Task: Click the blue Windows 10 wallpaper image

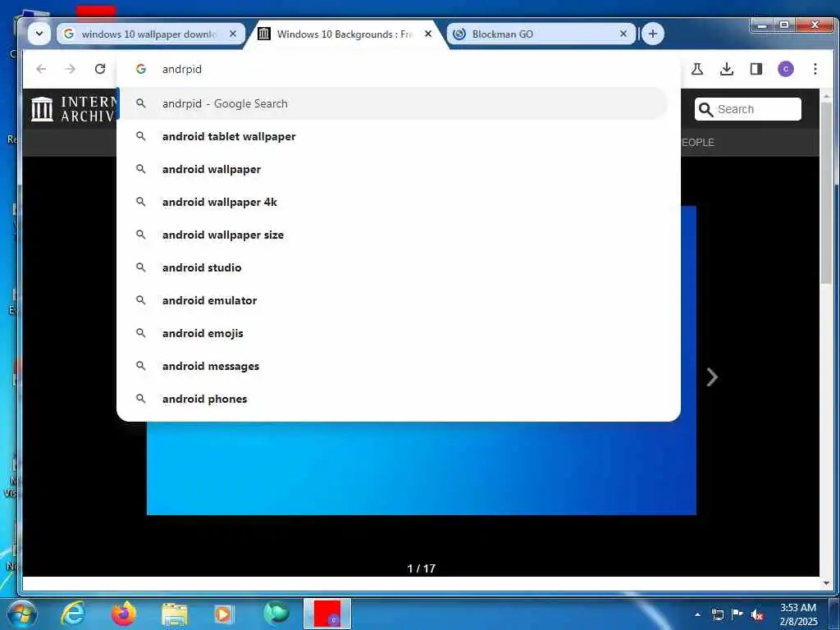Action: (x=422, y=468)
